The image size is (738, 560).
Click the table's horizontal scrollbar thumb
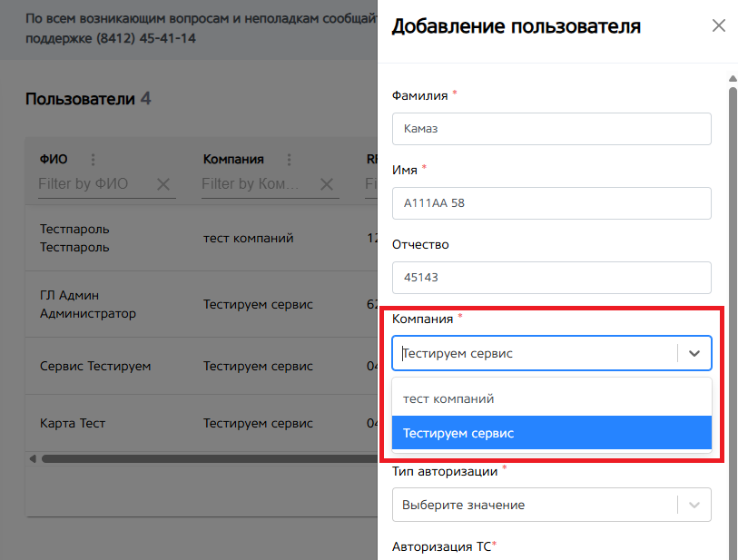point(210,458)
